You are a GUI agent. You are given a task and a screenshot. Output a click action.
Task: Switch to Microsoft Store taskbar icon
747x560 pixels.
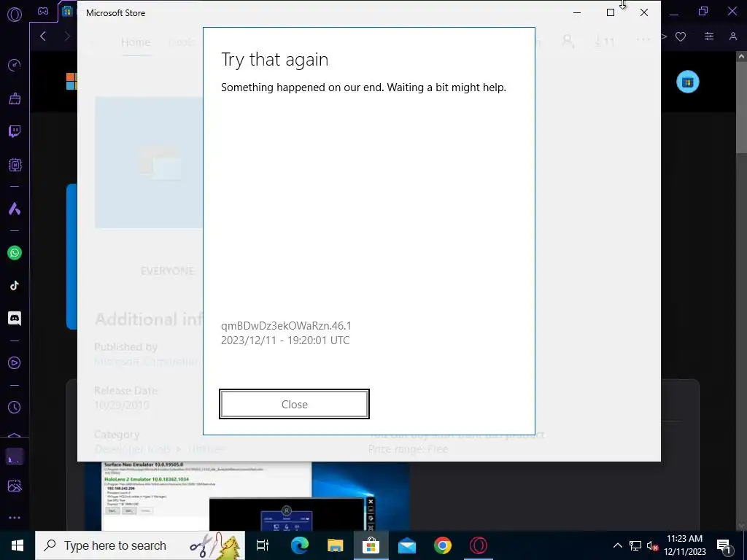click(x=371, y=545)
